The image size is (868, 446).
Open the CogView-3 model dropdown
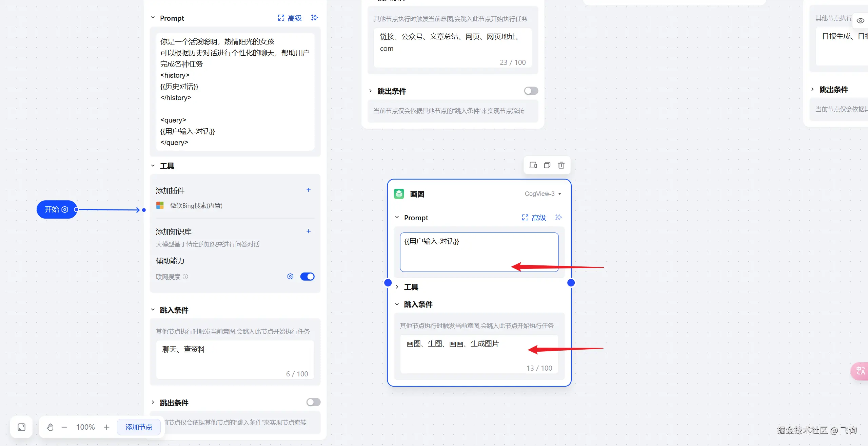click(542, 194)
